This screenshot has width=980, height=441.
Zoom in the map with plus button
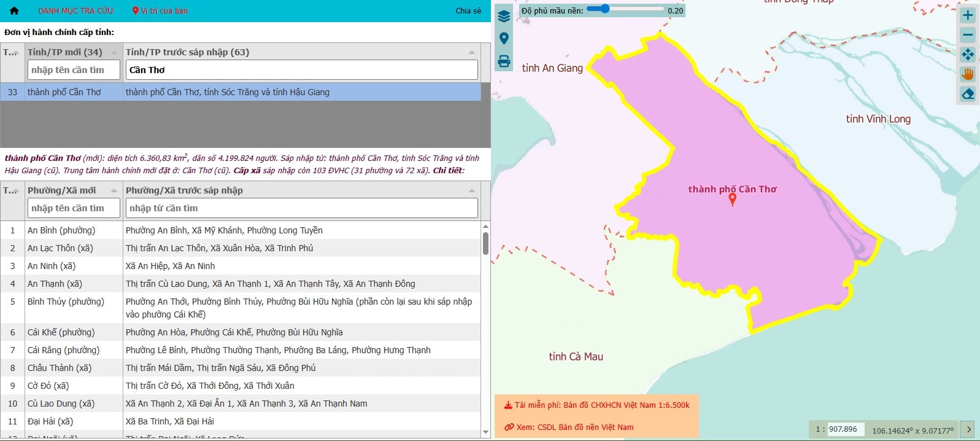coord(968,15)
